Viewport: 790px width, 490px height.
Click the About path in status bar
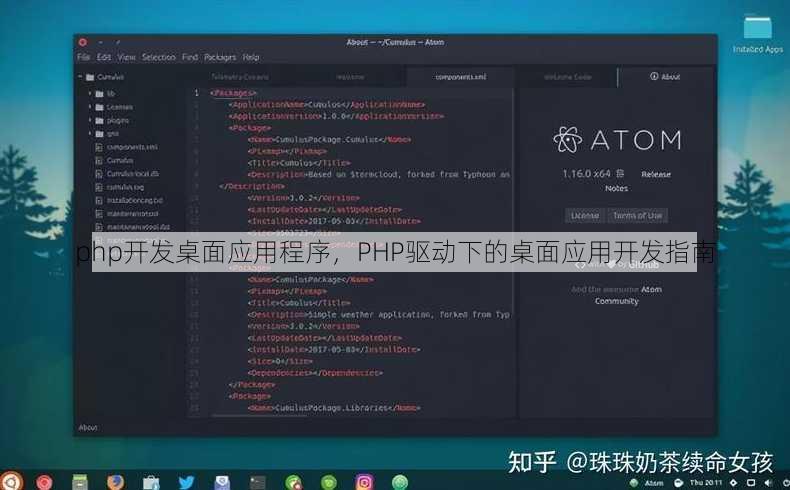[x=88, y=427]
